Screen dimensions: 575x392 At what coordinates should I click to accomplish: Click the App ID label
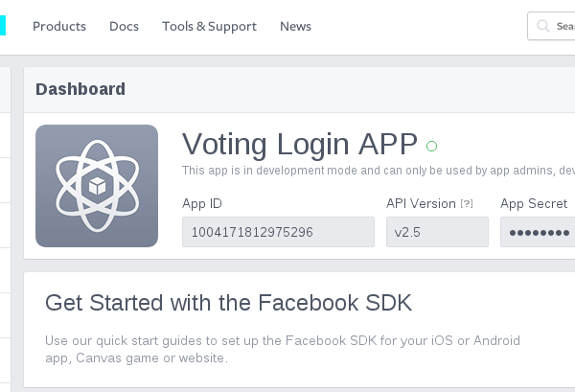click(202, 203)
